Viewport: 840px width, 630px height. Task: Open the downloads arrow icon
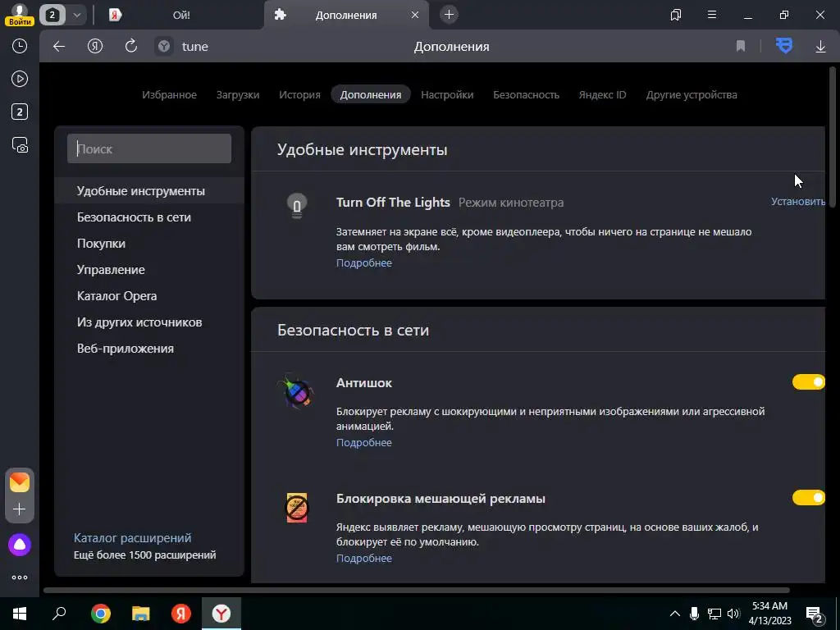tap(820, 47)
